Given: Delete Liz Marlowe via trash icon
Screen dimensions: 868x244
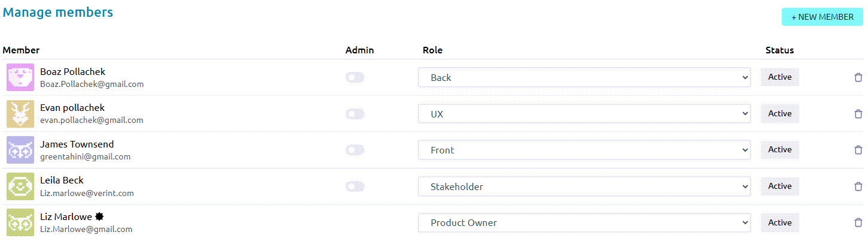Looking at the screenshot, I should [x=858, y=222].
